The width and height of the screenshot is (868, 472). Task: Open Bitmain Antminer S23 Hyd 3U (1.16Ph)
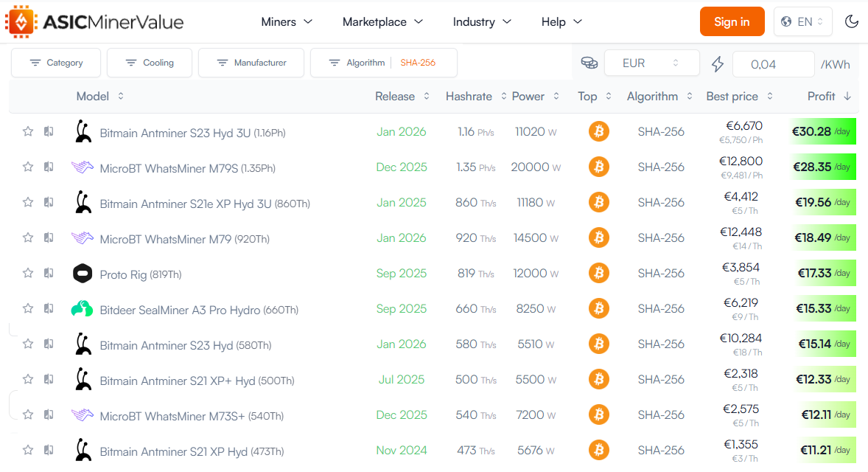click(192, 133)
